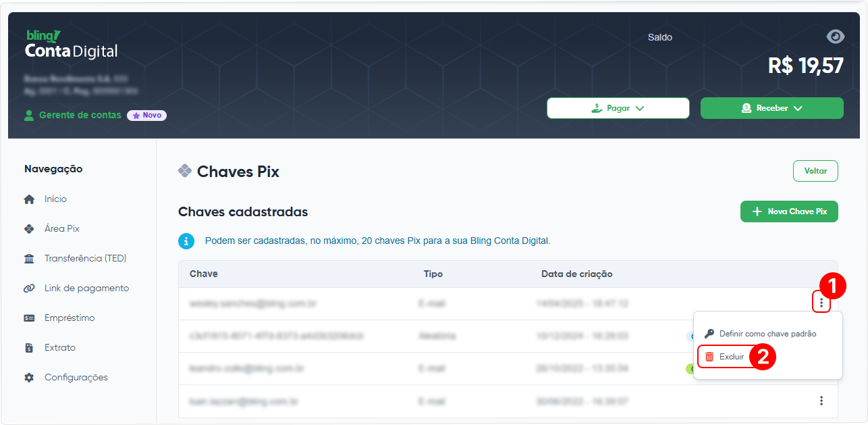Expand the Receber dropdown
Image resolution: width=868 pixels, height=425 pixels.
(771, 108)
